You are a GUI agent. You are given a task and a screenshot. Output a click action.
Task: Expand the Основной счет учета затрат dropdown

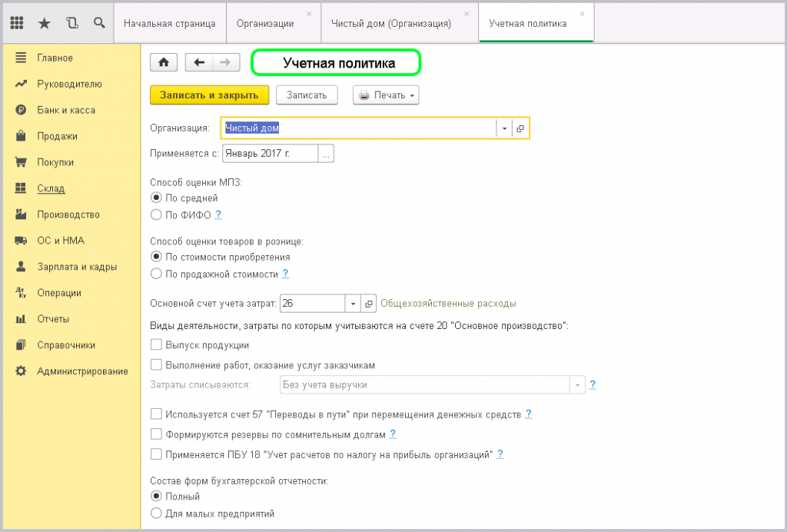(353, 304)
